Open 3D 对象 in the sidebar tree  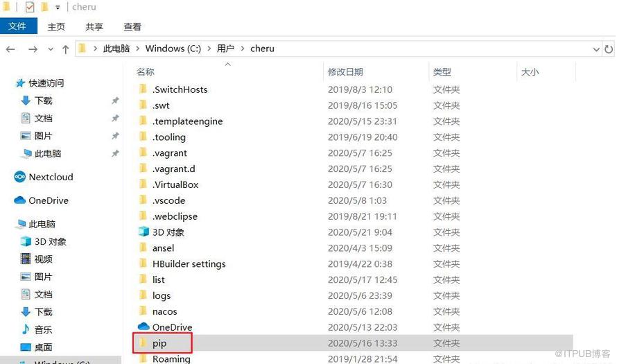pos(51,241)
